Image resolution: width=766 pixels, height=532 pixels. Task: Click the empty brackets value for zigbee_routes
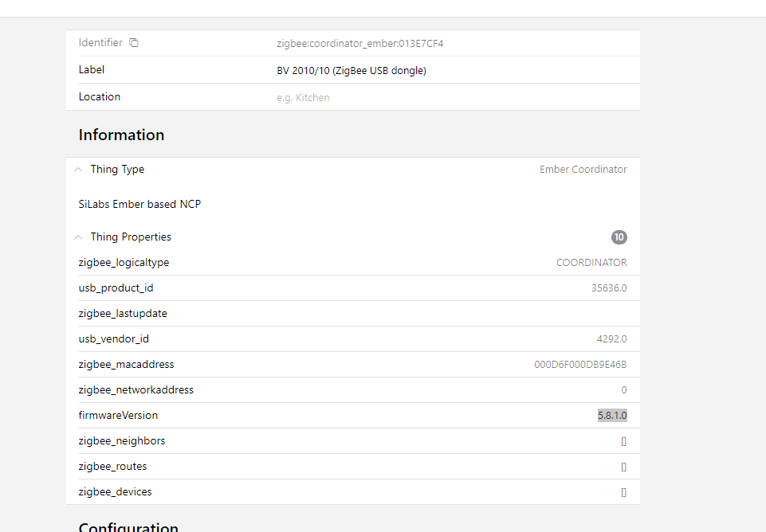623,467
